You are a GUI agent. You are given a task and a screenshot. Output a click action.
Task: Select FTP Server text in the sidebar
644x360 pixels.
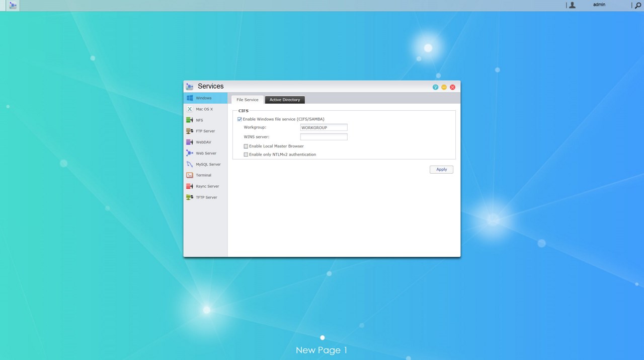click(205, 131)
